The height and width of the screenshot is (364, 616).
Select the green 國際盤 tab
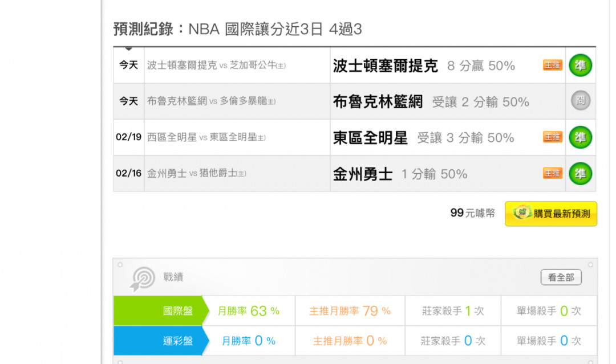point(159,311)
